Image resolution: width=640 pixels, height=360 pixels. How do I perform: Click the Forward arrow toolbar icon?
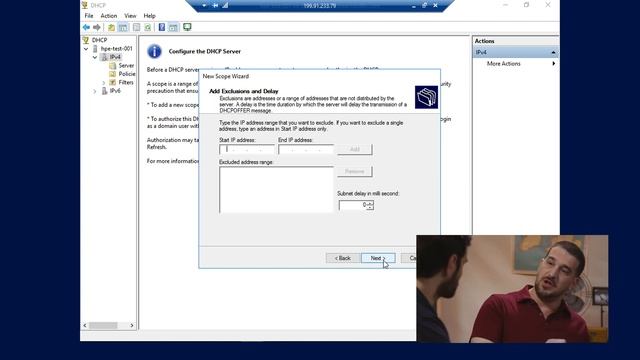click(97, 27)
